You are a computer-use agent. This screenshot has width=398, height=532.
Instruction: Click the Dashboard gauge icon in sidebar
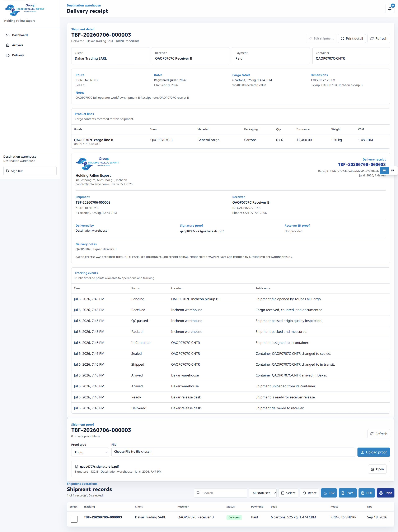[8, 35]
